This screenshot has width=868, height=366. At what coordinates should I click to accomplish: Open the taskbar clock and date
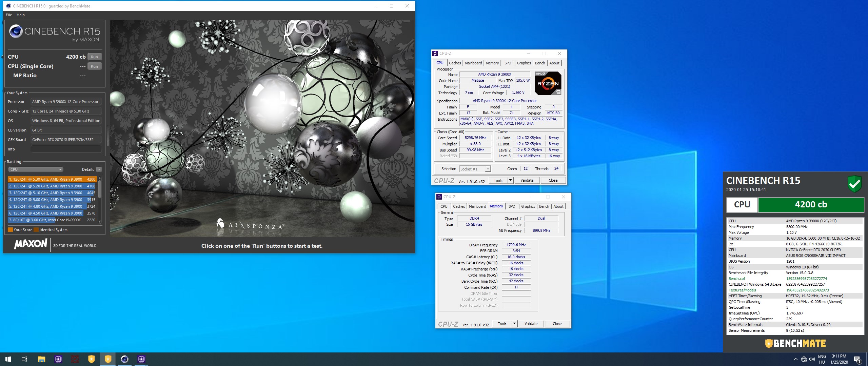point(839,359)
